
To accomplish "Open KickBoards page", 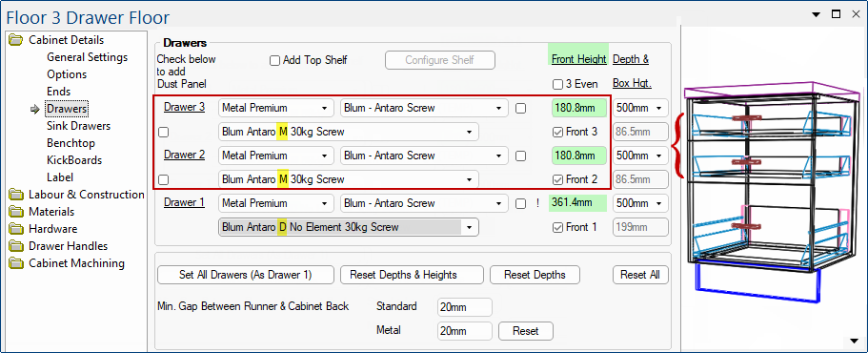I will (x=74, y=160).
